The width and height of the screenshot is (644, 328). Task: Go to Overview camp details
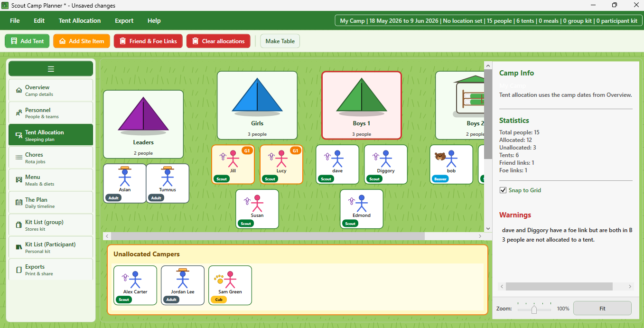pos(51,90)
